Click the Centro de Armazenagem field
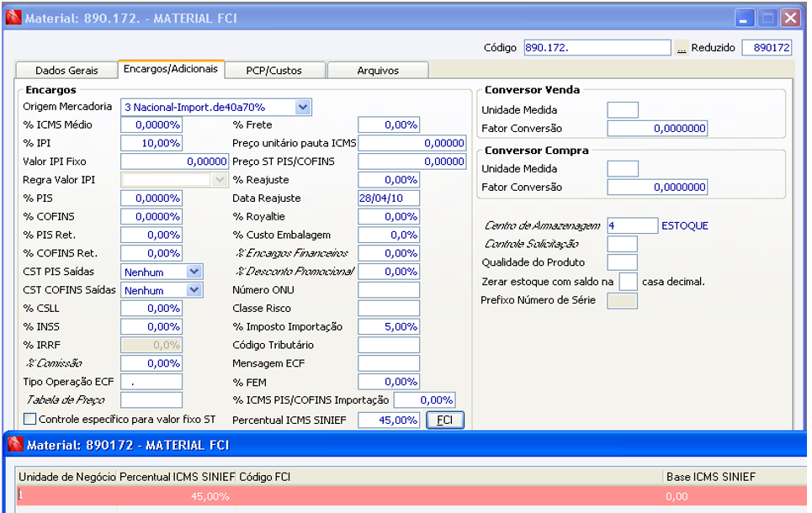 (x=632, y=225)
